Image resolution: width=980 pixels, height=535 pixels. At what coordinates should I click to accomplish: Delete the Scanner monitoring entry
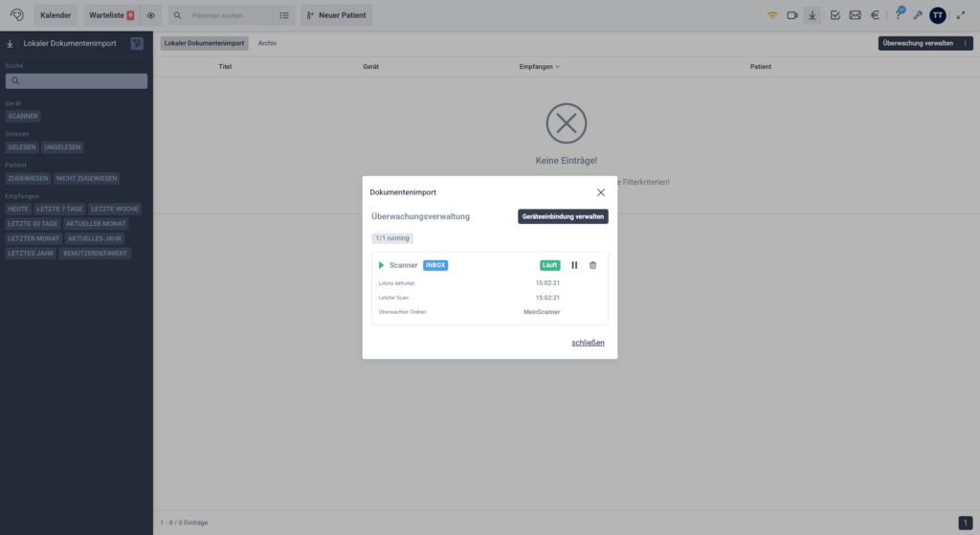592,265
